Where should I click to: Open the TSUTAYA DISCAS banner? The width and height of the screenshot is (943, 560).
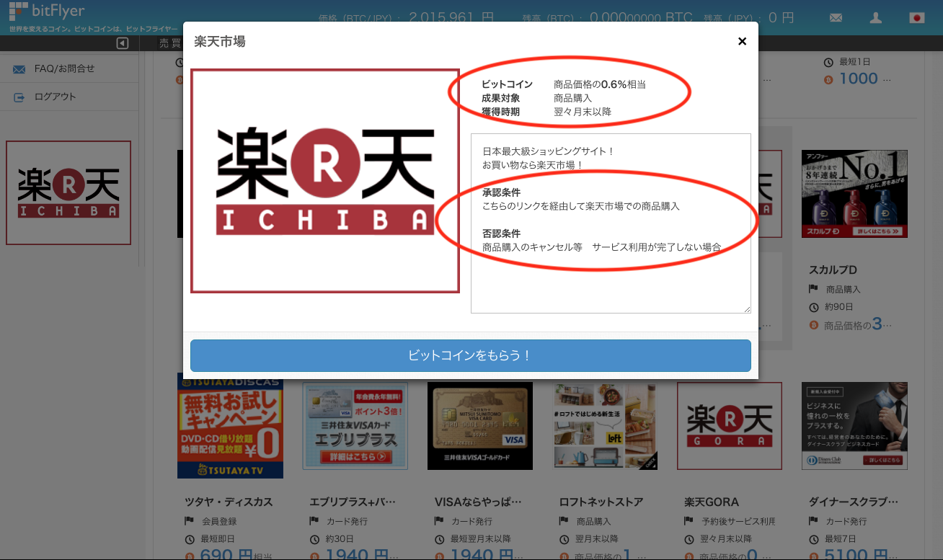[x=230, y=426]
